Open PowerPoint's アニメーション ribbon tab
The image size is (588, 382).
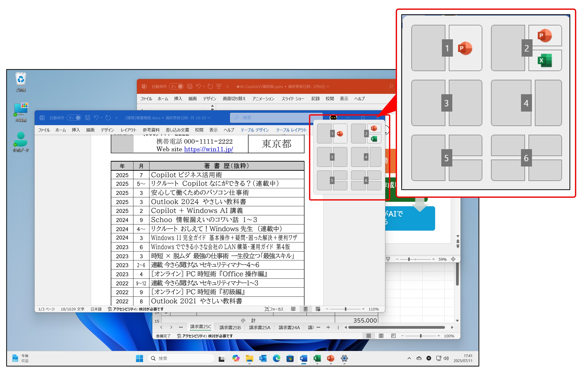[x=263, y=99]
